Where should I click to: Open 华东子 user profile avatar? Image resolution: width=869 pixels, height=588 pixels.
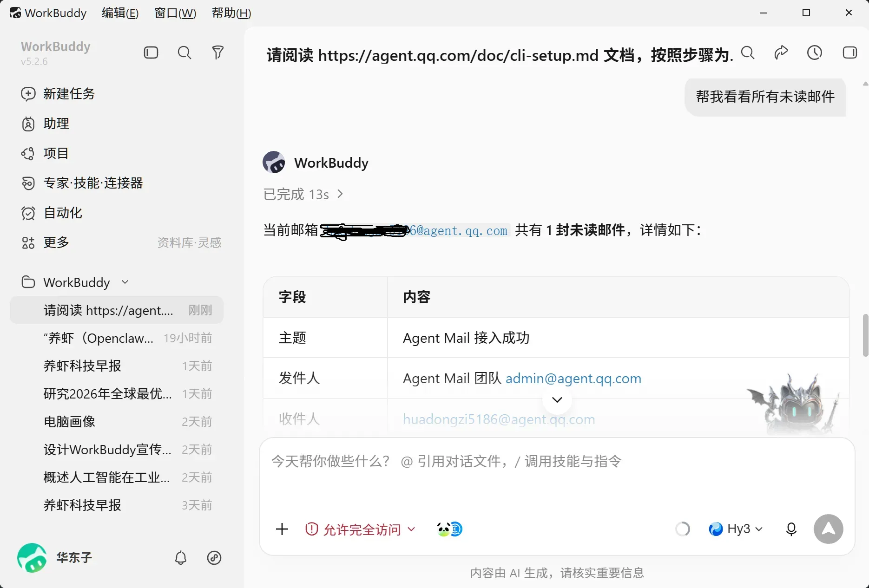coord(32,557)
